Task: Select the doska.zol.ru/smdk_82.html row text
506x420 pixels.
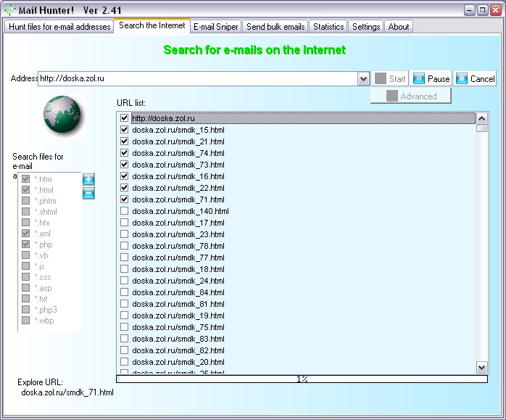Action: [x=178, y=350]
